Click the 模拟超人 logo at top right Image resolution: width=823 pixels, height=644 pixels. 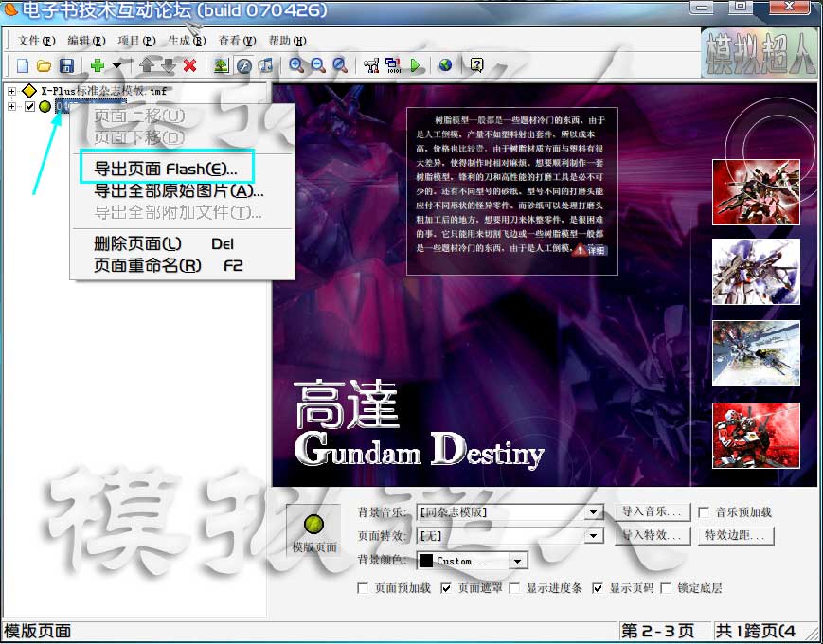[x=759, y=53]
